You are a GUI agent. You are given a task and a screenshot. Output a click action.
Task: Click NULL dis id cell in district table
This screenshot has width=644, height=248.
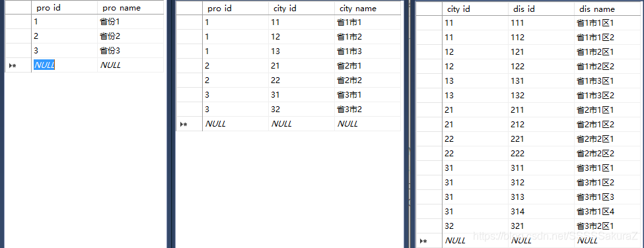541,241
